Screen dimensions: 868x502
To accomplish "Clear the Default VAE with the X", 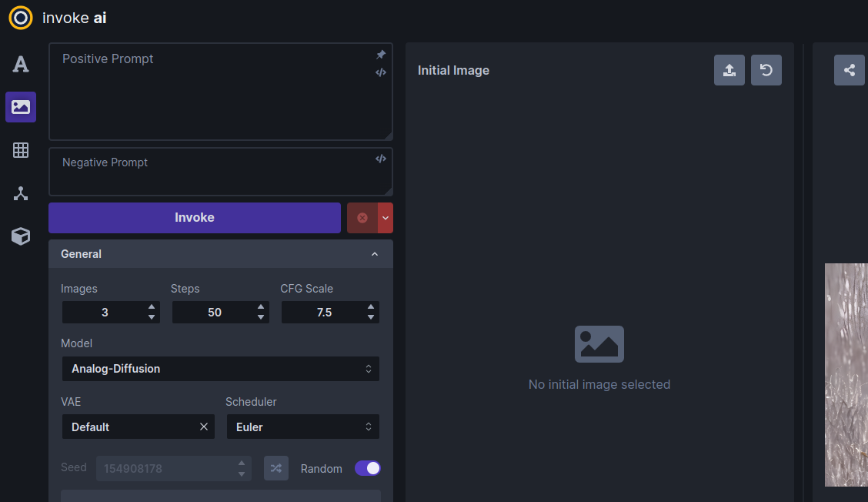I will coord(203,427).
